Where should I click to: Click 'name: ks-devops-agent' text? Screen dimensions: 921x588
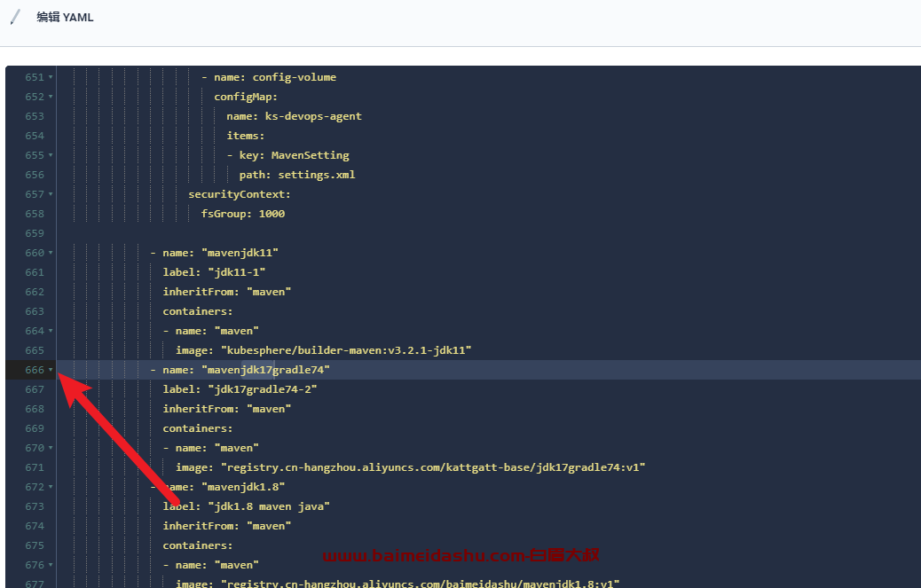294,116
